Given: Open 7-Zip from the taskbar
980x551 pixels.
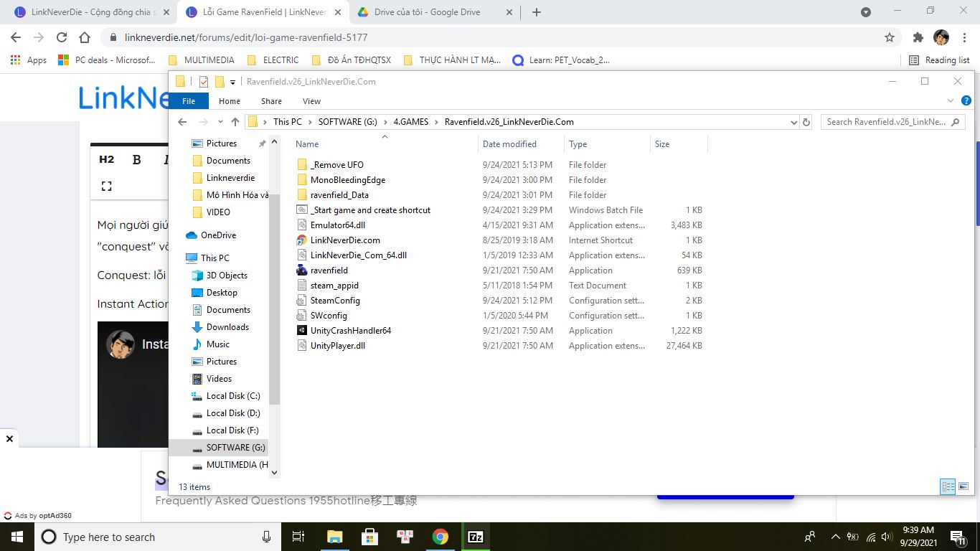Looking at the screenshot, I should (x=475, y=537).
